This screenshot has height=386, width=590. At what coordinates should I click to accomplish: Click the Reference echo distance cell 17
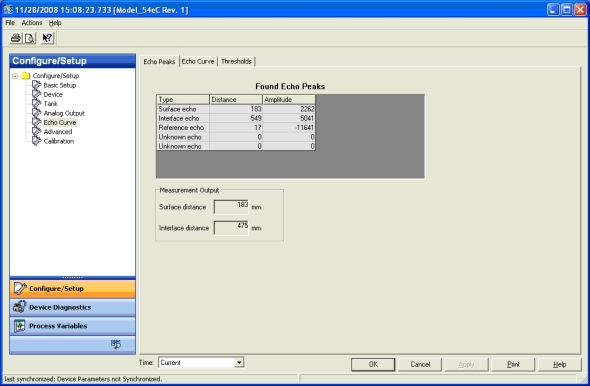236,128
